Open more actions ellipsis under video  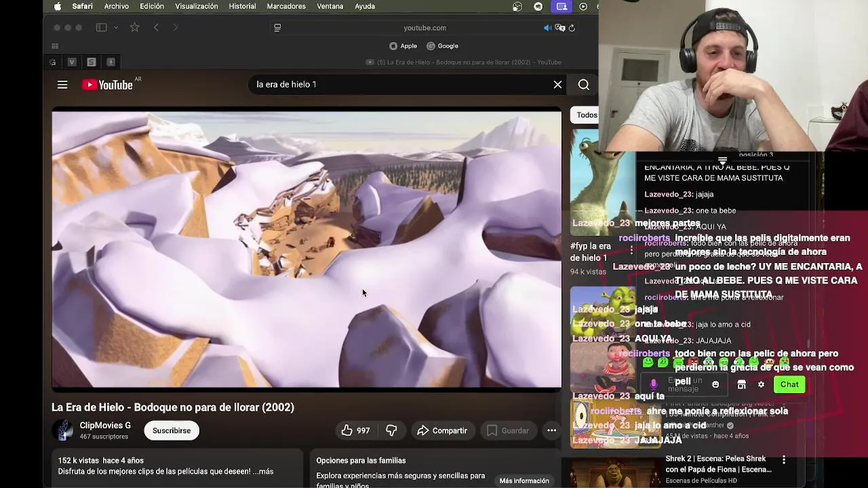[x=551, y=430]
